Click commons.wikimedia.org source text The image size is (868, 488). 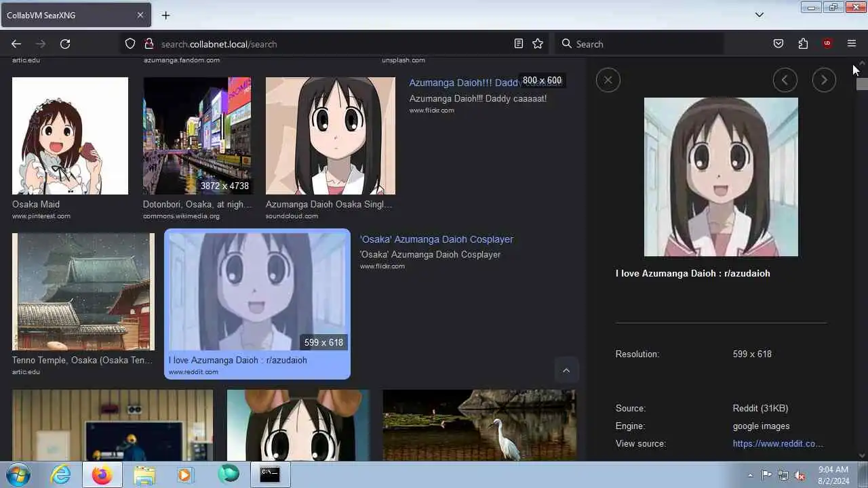point(181,216)
